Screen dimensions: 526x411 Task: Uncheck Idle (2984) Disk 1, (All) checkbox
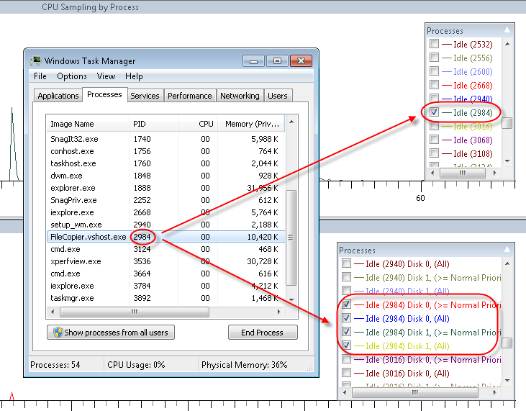coord(346,345)
